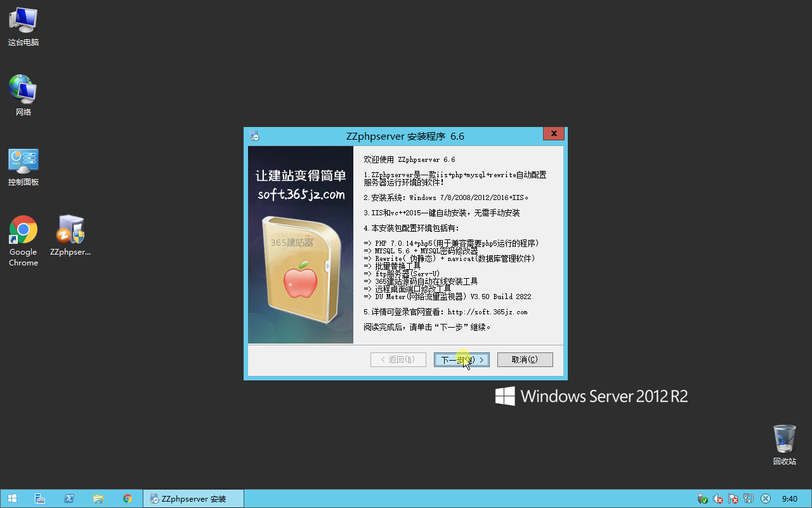
Task: Click the network tray icon
Action: [749, 499]
